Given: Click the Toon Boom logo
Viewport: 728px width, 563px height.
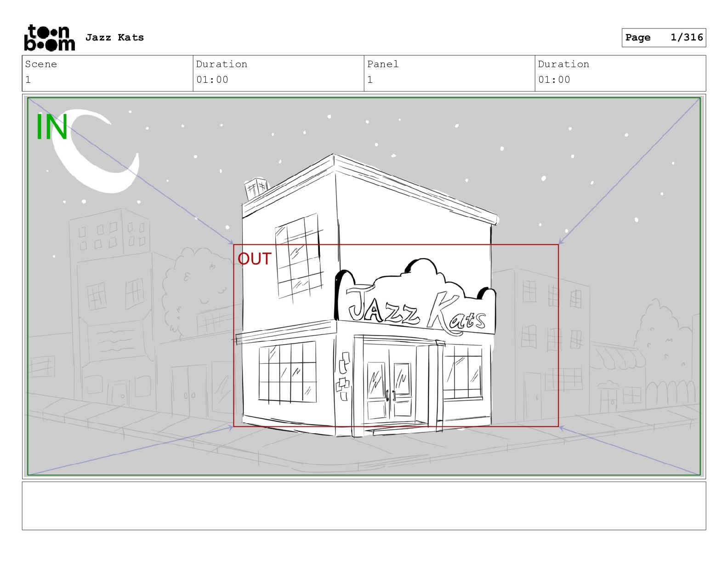Looking at the screenshot, I should [49, 37].
